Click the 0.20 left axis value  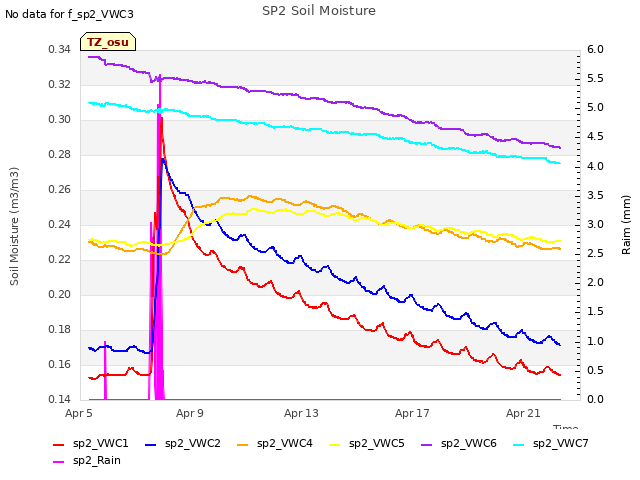[60, 295]
